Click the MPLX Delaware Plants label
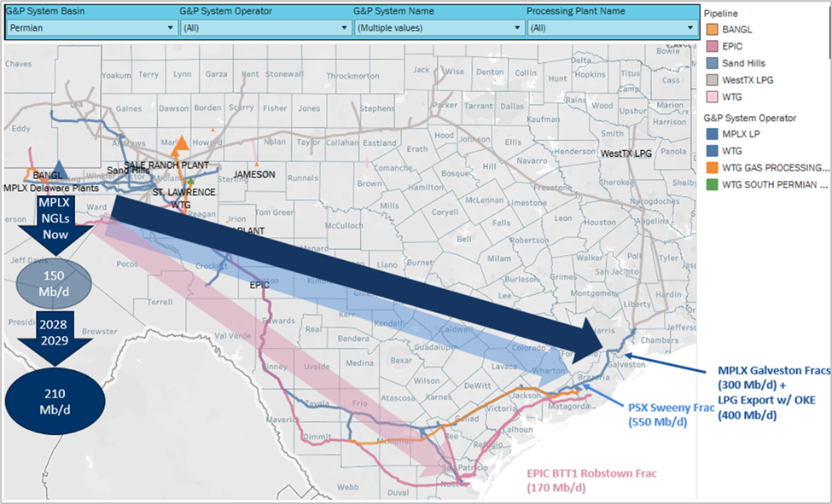Viewport: 832px width, 504px height. coord(51,188)
